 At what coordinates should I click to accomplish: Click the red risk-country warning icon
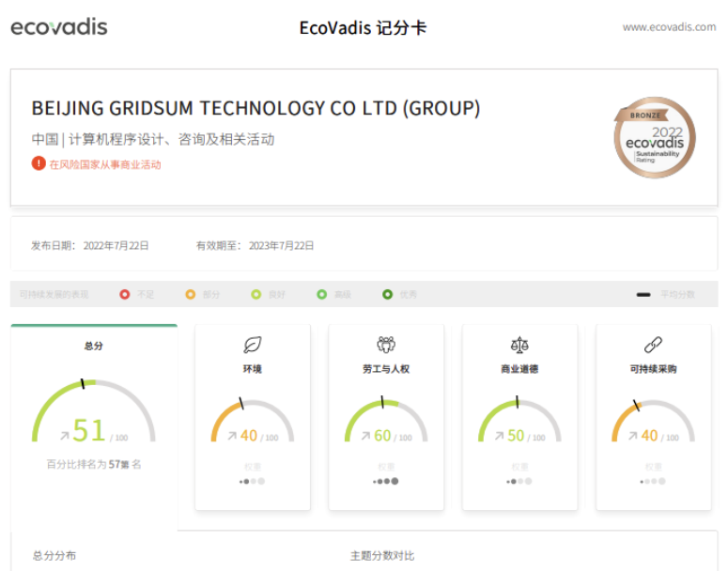click(x=39, y=163)
